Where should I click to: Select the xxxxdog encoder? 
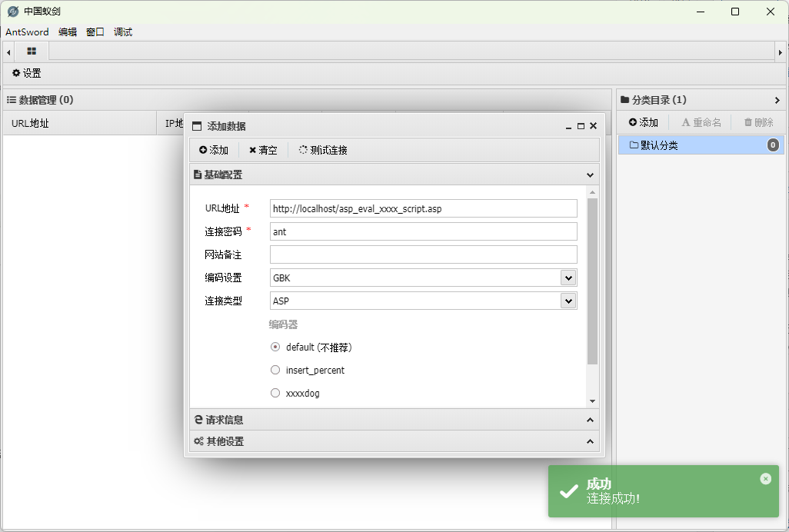click(x=275, y=393)
